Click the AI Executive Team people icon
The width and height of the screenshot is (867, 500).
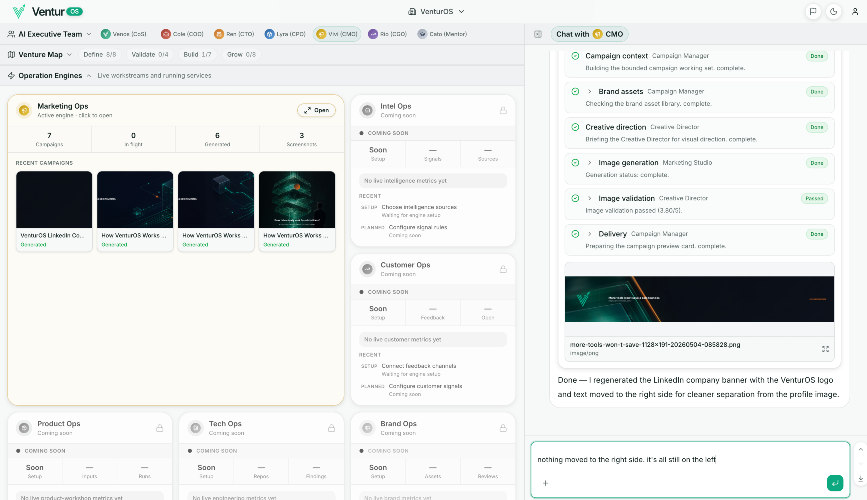(11, 34)
